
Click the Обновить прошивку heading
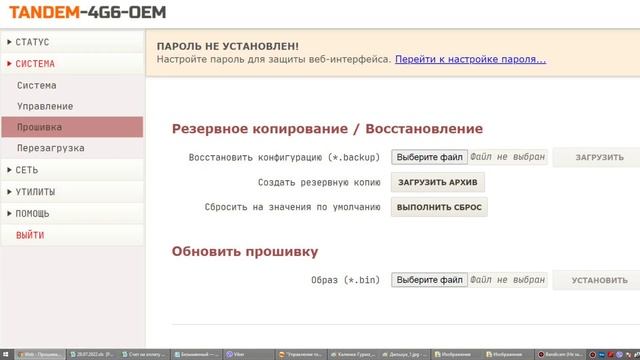(245, 251)
